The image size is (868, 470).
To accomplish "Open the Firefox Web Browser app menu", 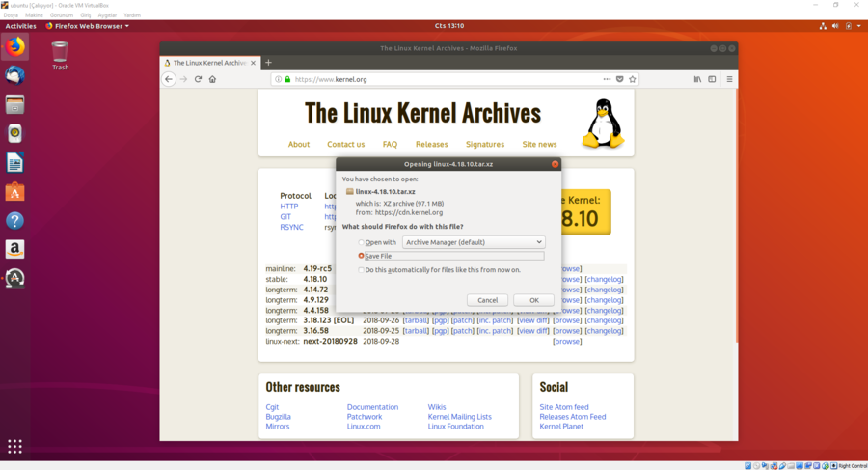I will [87, 26].
